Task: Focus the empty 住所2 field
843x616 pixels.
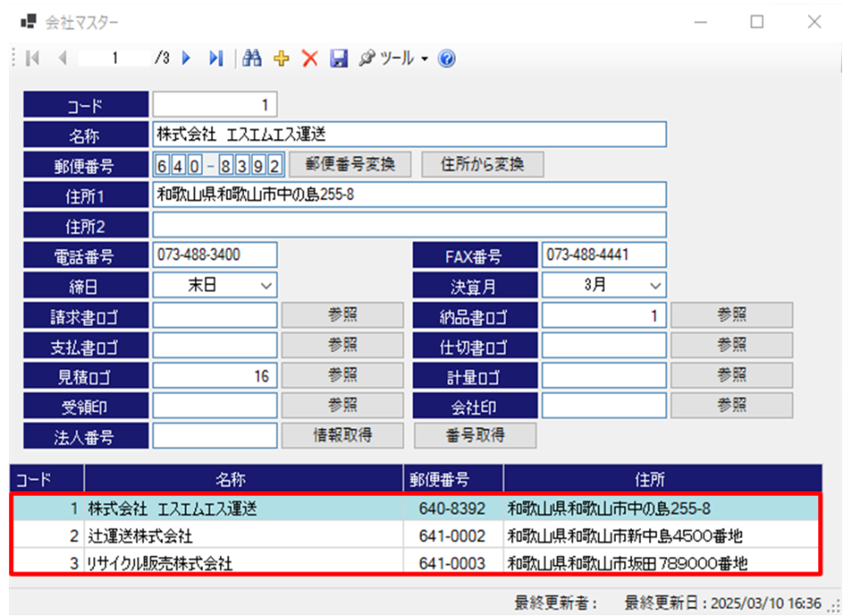Action: (409, 224)
